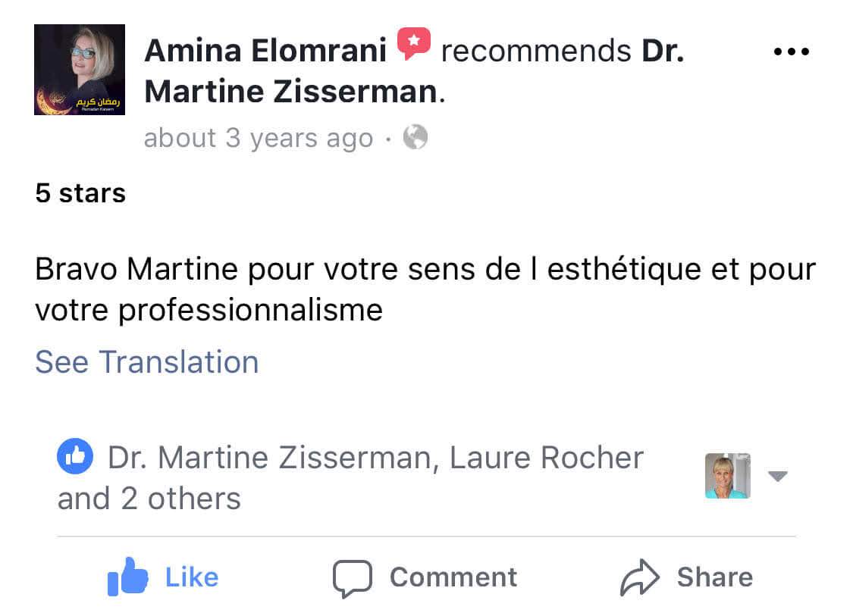Open See Translation link
The image size is (853, 616).
click(146, 362)
